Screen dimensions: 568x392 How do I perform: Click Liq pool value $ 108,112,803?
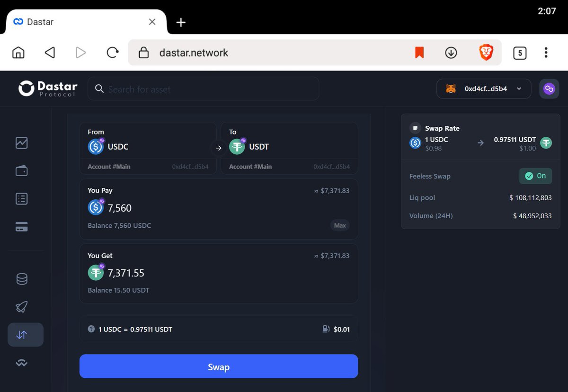pos(531,197)
